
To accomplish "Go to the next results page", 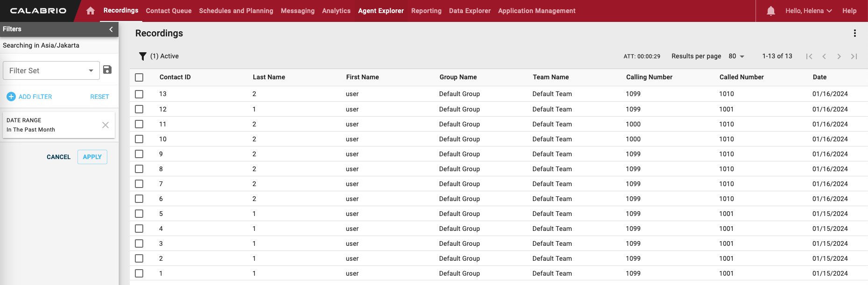I will coord(839,56).
